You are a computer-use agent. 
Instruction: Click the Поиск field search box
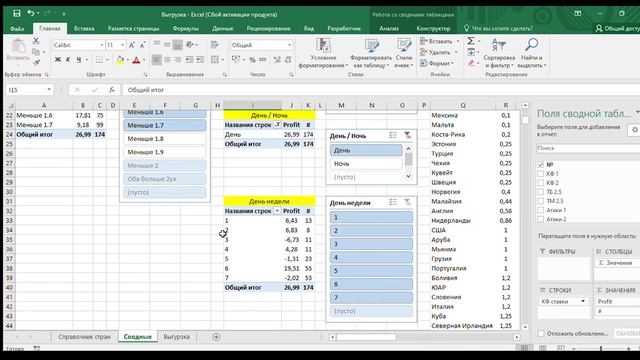coord(588,148)
